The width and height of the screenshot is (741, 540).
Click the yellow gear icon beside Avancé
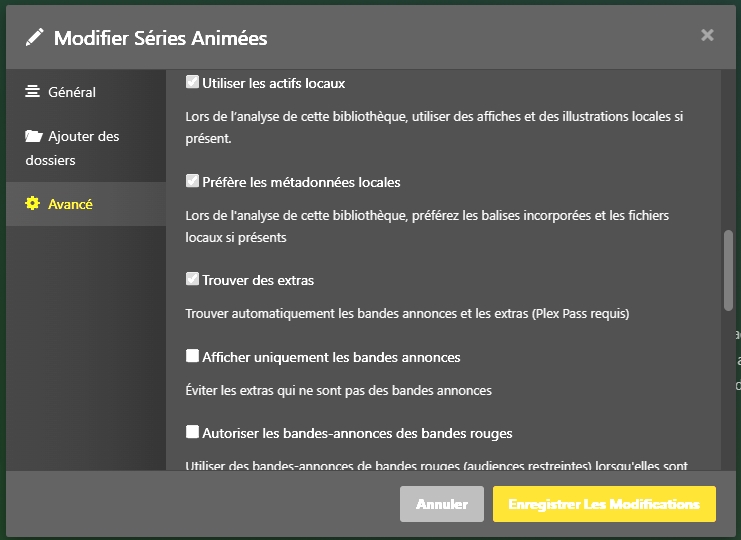tap(33, 204)
